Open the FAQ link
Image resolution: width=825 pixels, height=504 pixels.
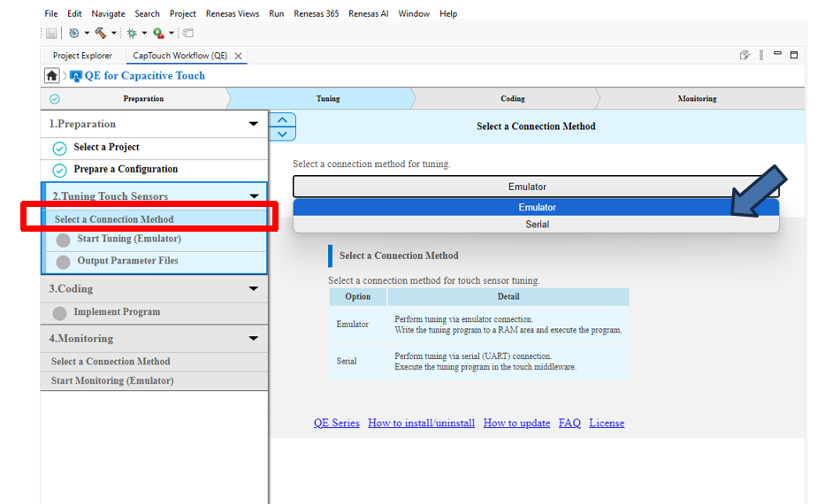pyautogui.click(x=569, y=424)
